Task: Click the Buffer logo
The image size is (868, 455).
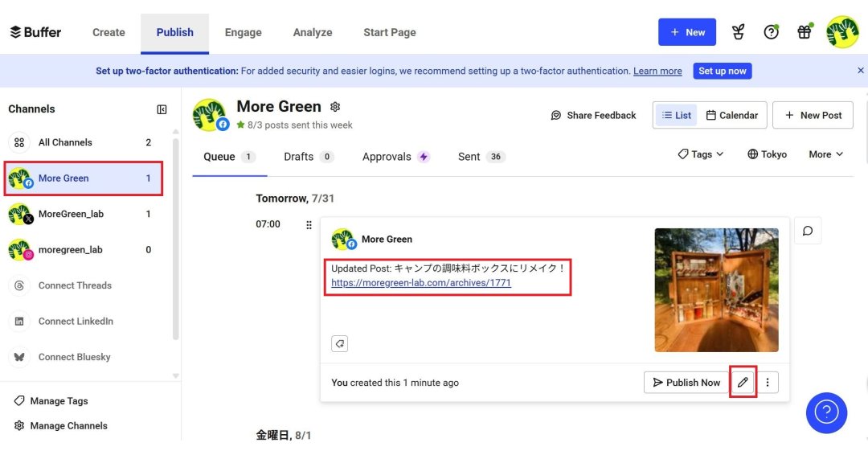Action: (35, 32)
